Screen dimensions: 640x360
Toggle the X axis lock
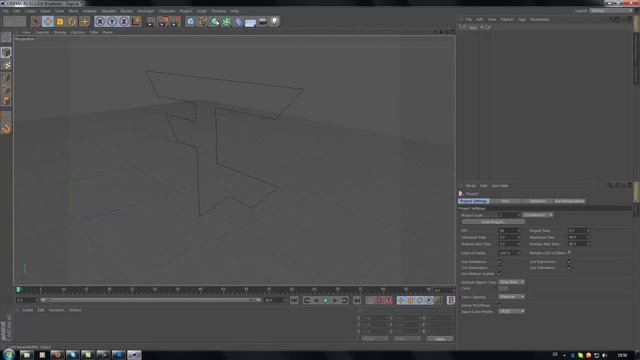tap(100, 21)
